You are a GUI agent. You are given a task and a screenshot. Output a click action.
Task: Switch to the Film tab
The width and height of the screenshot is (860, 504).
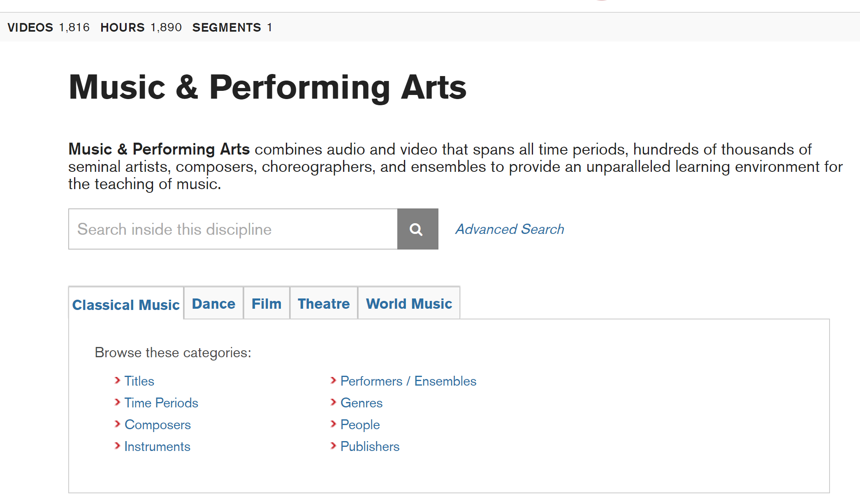pos(267,303)
